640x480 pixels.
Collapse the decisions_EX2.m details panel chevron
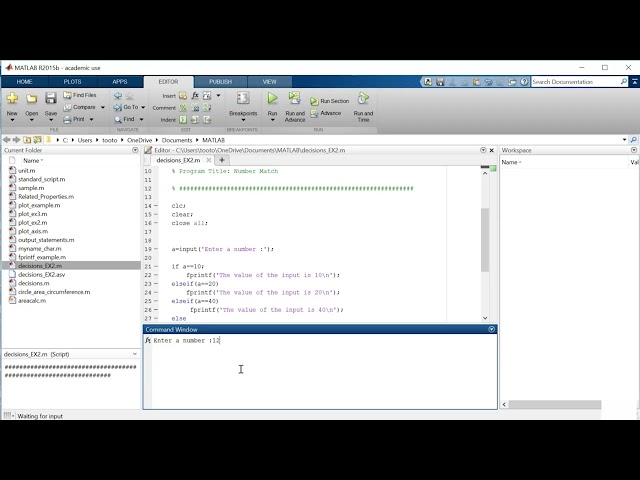tap(135, 354)
